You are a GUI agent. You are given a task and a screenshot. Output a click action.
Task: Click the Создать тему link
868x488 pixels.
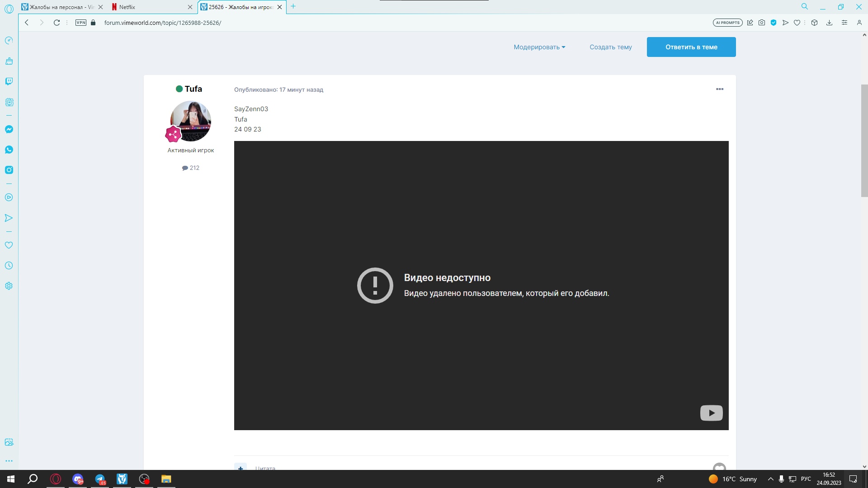point(610,47)
